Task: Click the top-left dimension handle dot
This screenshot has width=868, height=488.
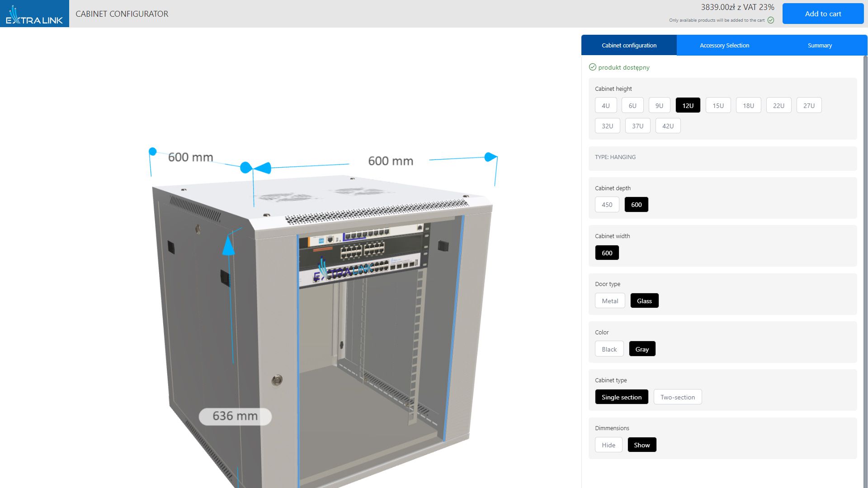Action: tap(153, 152)
